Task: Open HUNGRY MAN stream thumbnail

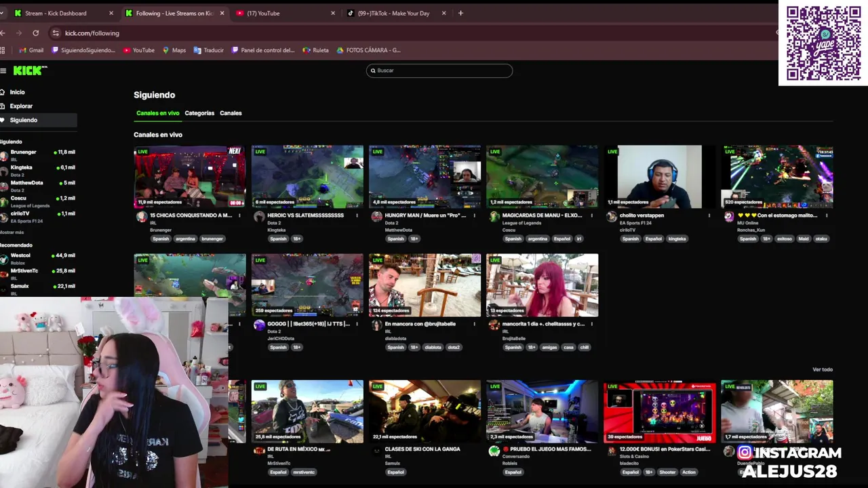Action: [425, 176]
